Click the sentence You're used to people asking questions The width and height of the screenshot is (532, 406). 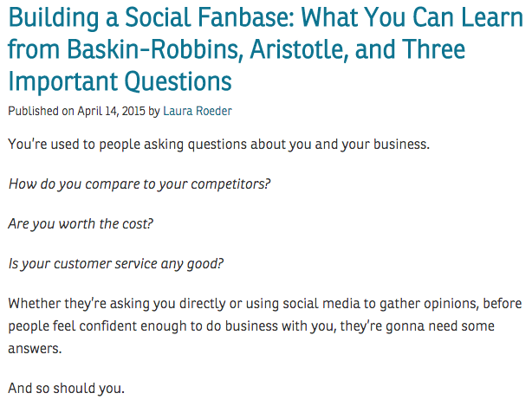(x=219, y=145)
